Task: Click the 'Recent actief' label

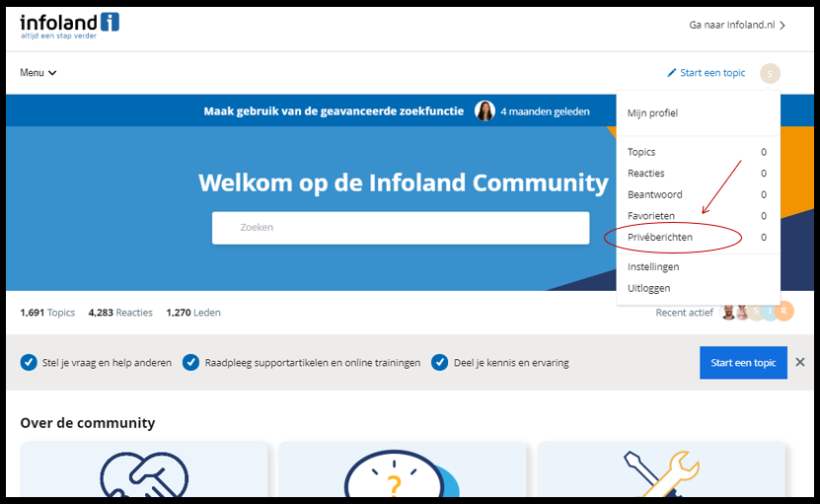Action: [x=684, y=312]
